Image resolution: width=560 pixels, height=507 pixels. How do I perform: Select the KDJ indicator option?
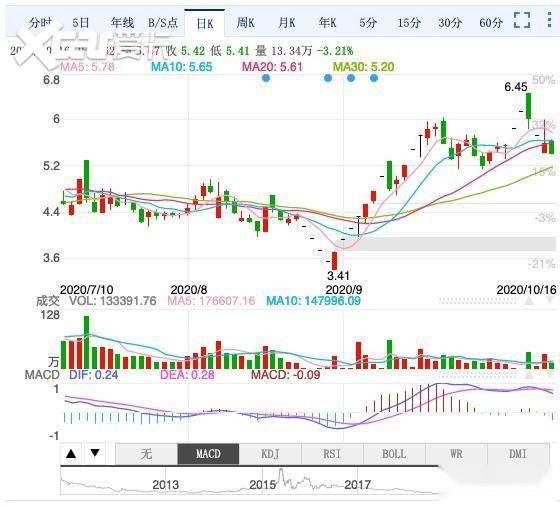270,454
